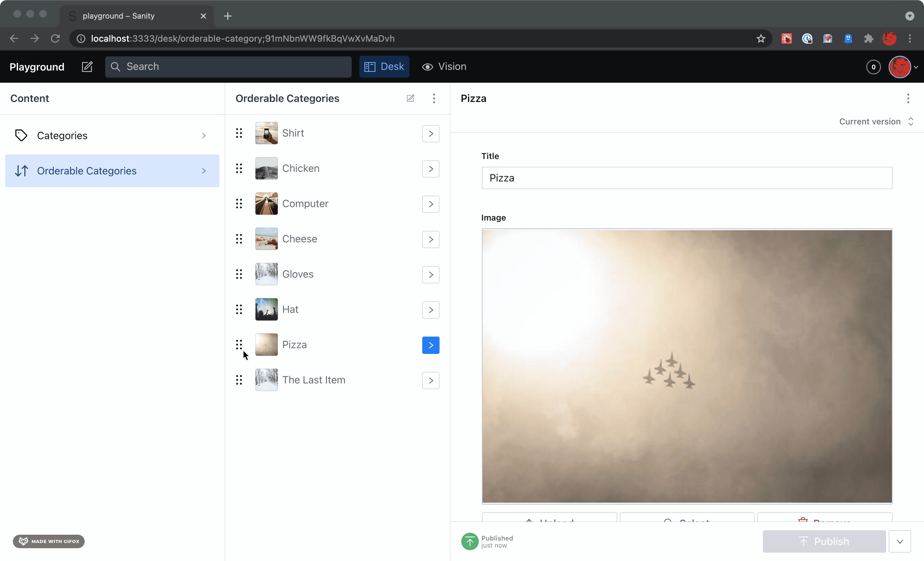Image resolution: width=924 pixels, height=561 pixels.
Task: Bookmark page with the star icon
Action: pyautogui.click(x=760, y=38)
